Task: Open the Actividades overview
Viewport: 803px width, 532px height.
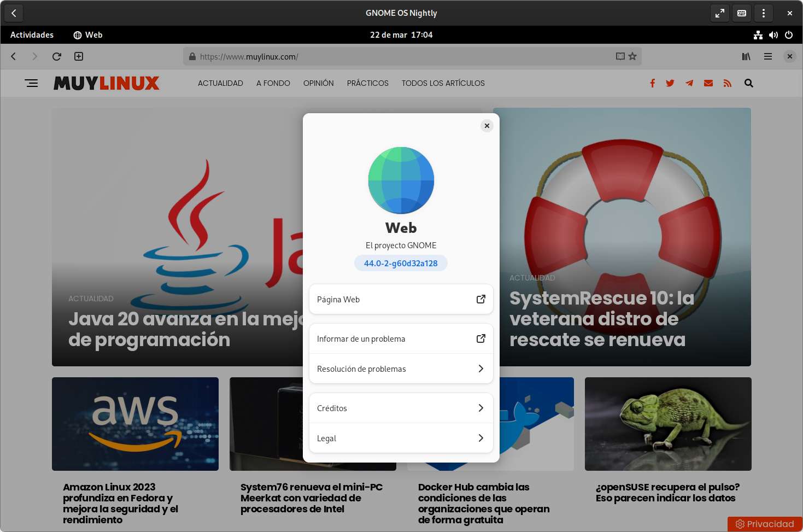Action: (32, 35)
